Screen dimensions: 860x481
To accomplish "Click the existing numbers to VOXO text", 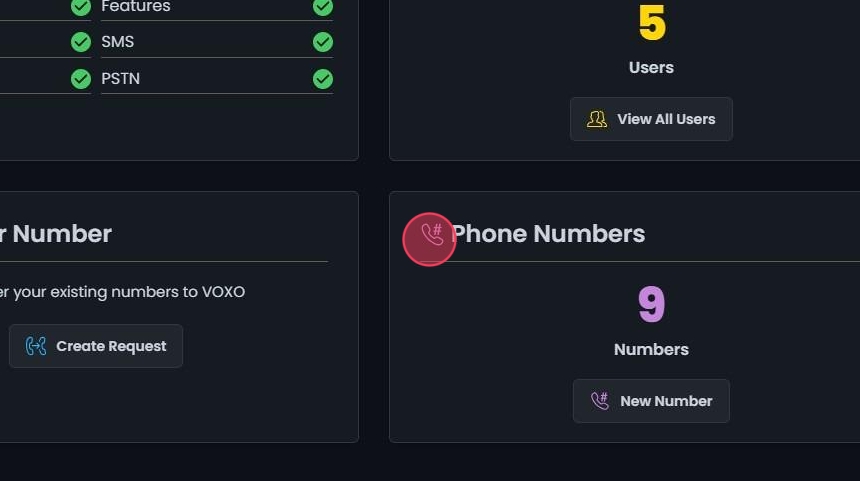I will pos(122,292).
